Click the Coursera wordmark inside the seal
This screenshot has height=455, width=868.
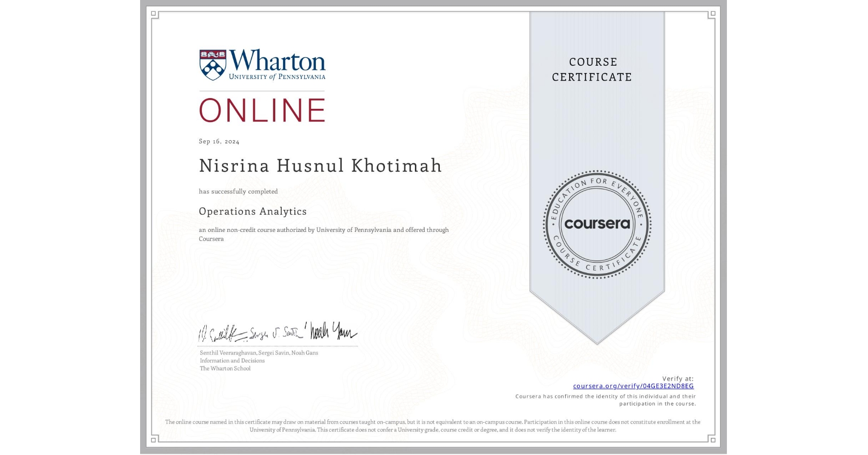(x=597, y=225)
